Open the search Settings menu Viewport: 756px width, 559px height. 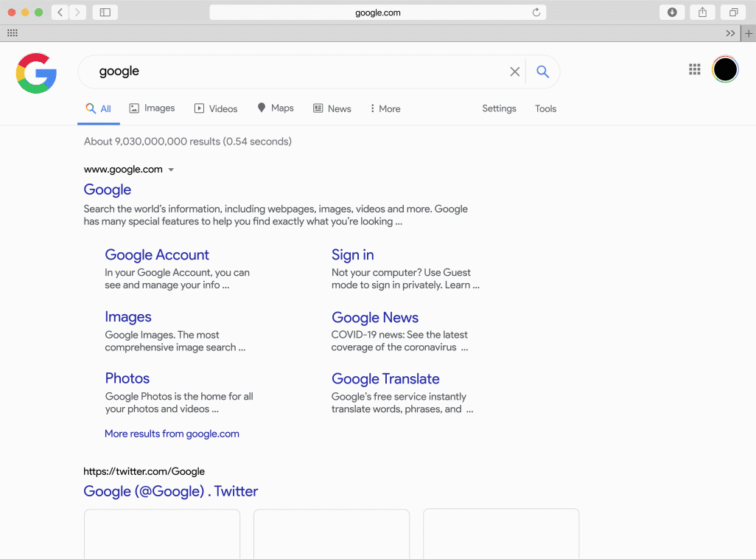(x=499, y=108)
